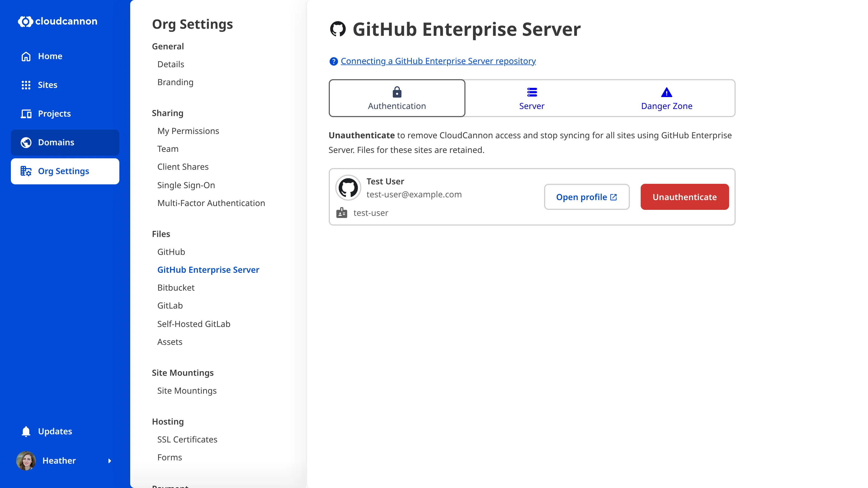868x488 pixels.
Task: Switch to the Server tab
Action: pyautogui.click(x=532, y=98)
